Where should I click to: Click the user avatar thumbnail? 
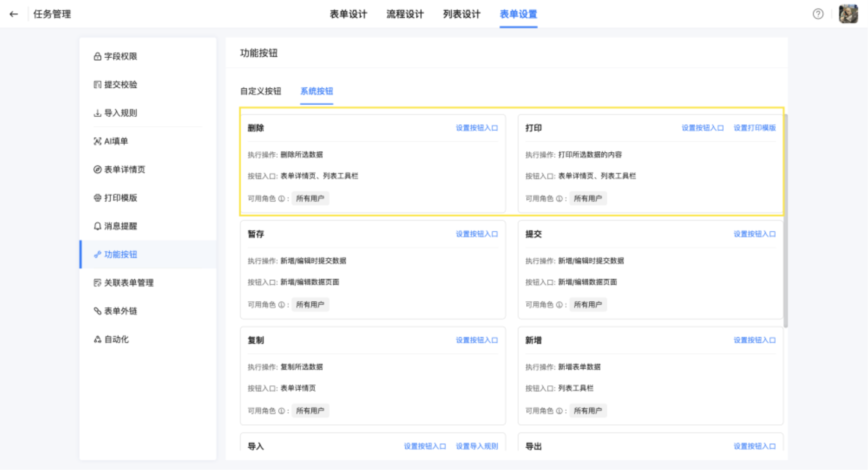[848, 14]
